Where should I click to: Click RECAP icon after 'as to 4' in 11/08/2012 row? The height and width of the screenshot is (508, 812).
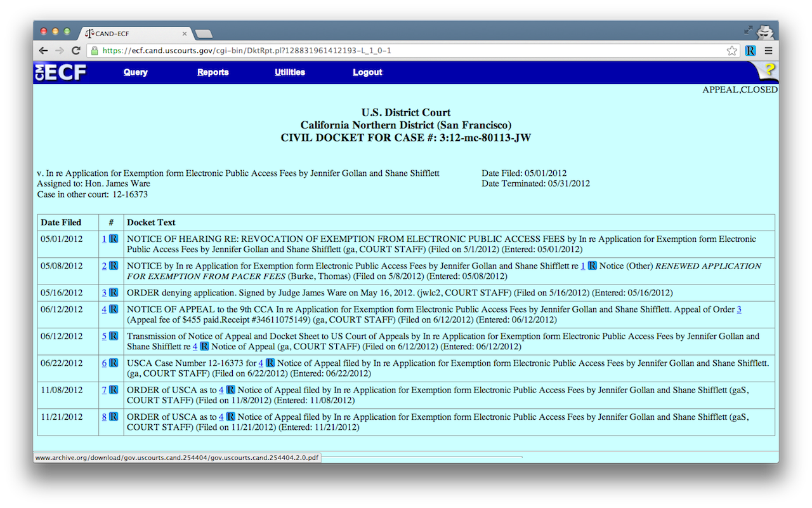click(x=231, y=390)
